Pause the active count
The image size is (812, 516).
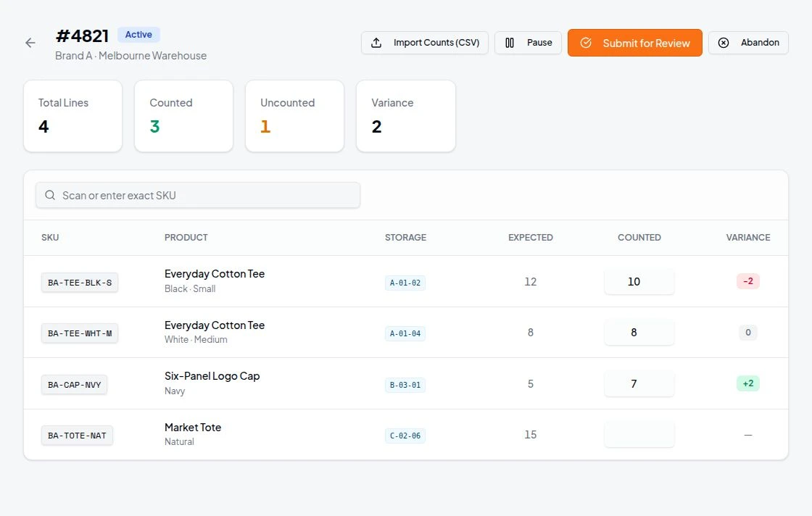point(529,43)
